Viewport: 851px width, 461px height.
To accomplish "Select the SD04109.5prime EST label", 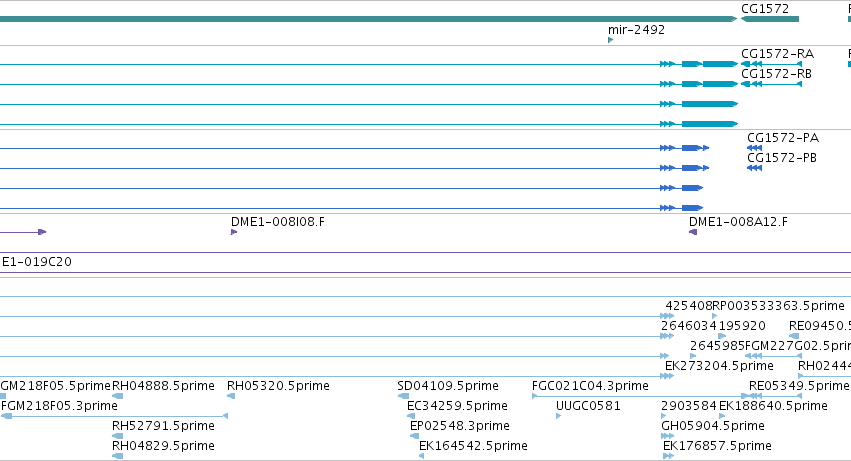I will tap(448, 386).
